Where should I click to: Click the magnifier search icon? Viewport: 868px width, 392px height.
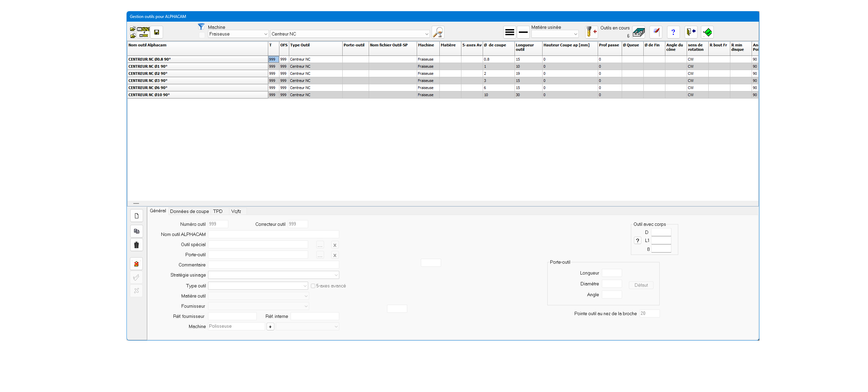(x=438, y=32)
